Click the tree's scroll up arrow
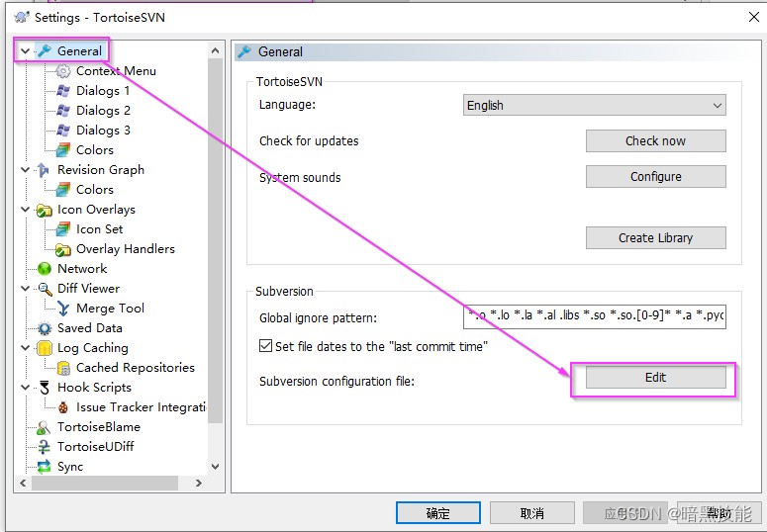The image size is (767, 532). tap(215, 50)
